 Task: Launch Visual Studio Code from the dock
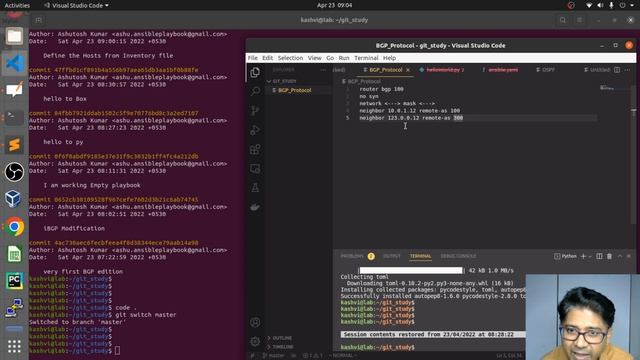14,63
